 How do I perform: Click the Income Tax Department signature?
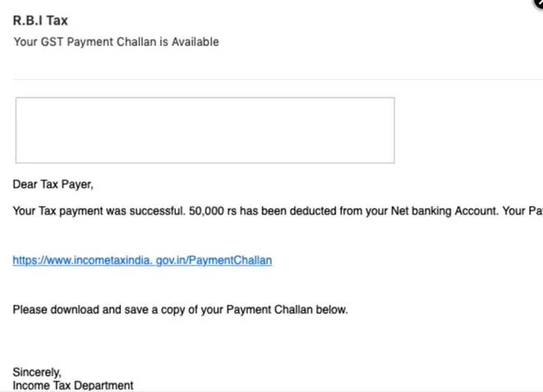[73, 385]
